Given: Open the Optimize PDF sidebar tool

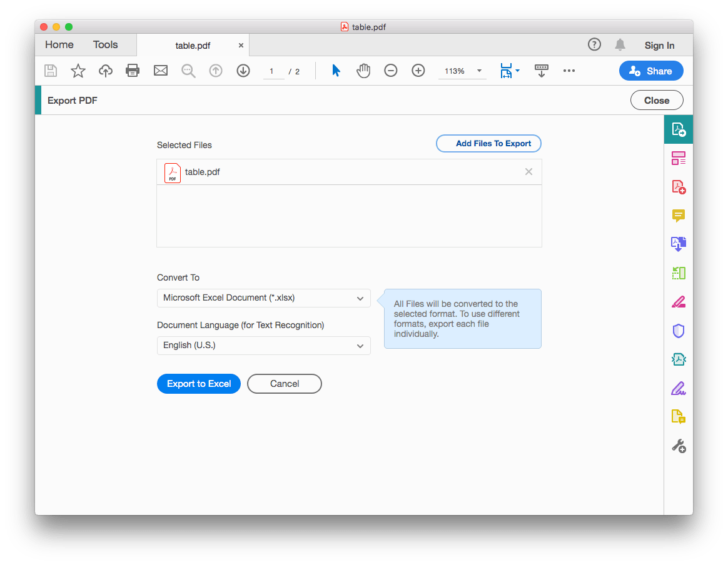Looking at the screenshot, I should point(679,359).
